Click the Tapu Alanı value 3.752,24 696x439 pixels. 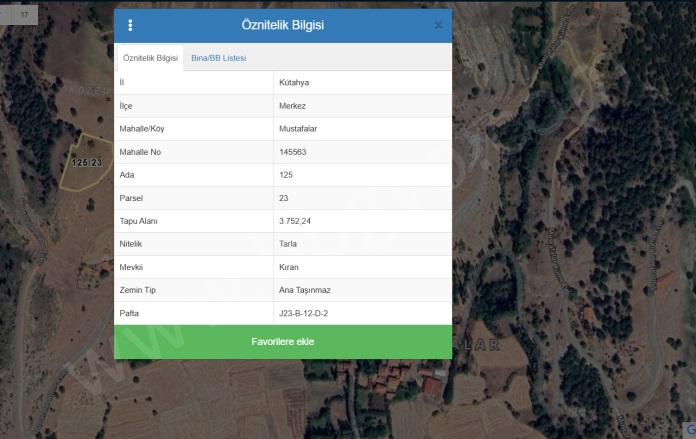point(296,221)
